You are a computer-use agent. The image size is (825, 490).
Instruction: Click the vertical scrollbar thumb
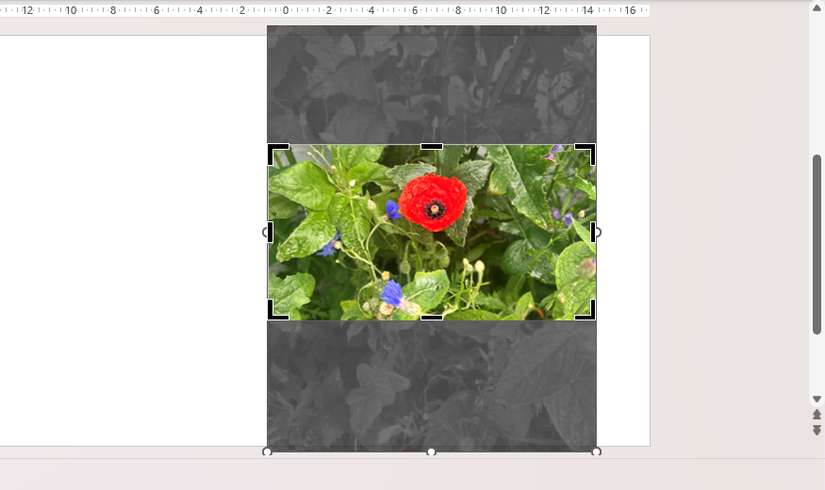[817, 244]
